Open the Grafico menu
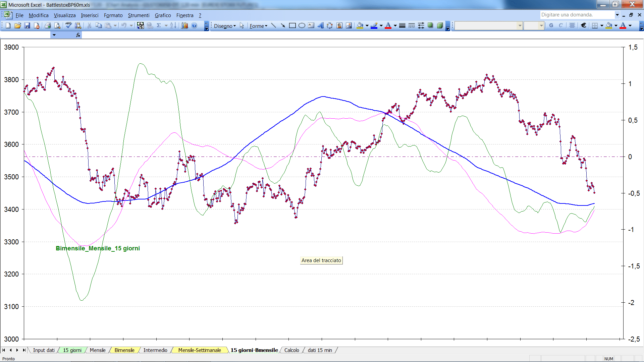 (x=163, y=15)
